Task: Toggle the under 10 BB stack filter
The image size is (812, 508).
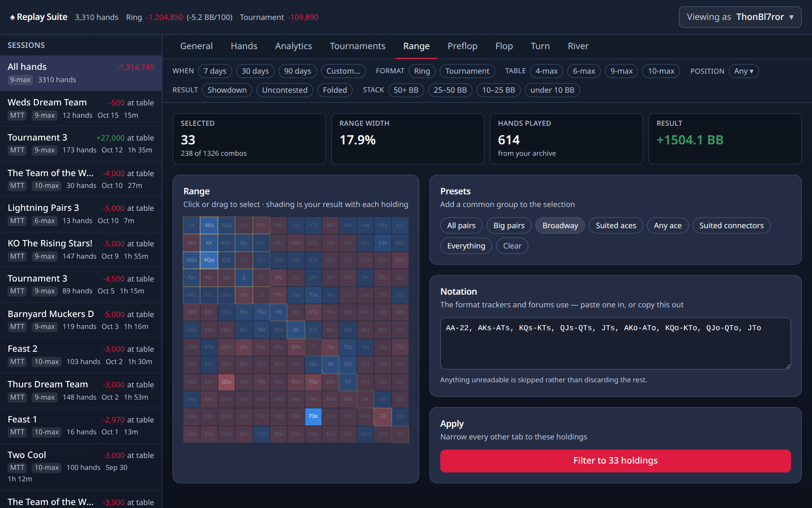Action: tap(552, 90)
